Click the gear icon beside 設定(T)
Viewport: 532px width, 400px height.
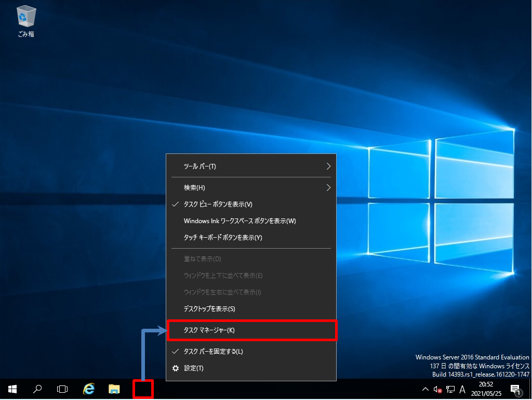pyautogui.click(x=176, y=368)
